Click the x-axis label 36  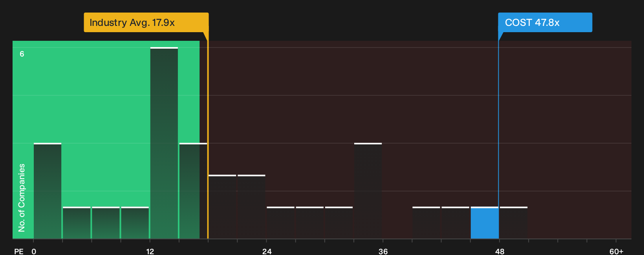pyautogui.click(x=383, y=251)
